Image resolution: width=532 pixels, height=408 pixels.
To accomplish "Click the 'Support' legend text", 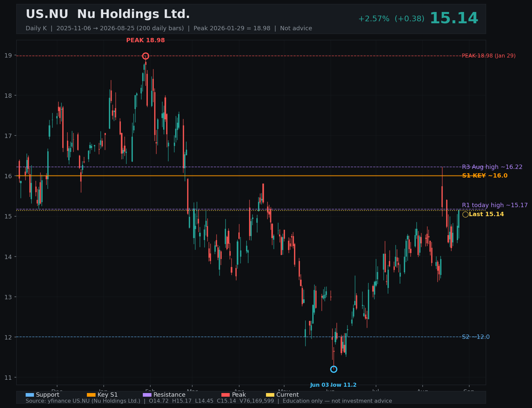I will coord(48,395).
